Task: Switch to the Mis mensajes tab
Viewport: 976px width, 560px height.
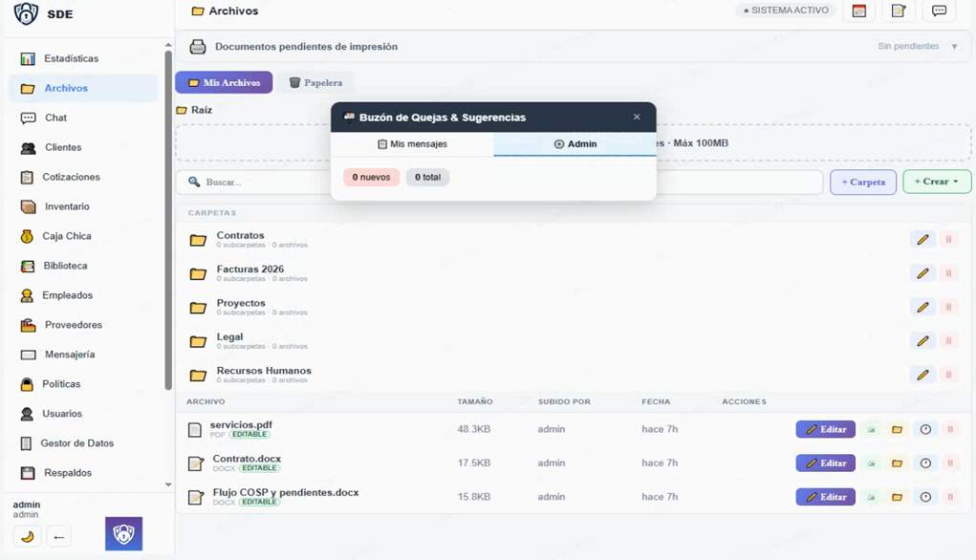Action: pyautogui.click(x=412, y=144)
